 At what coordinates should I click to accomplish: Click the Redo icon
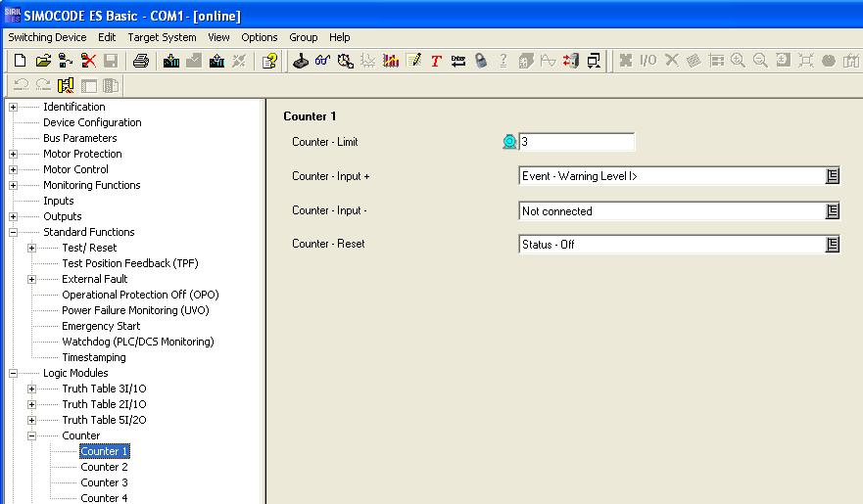click(x=43, y=85)
